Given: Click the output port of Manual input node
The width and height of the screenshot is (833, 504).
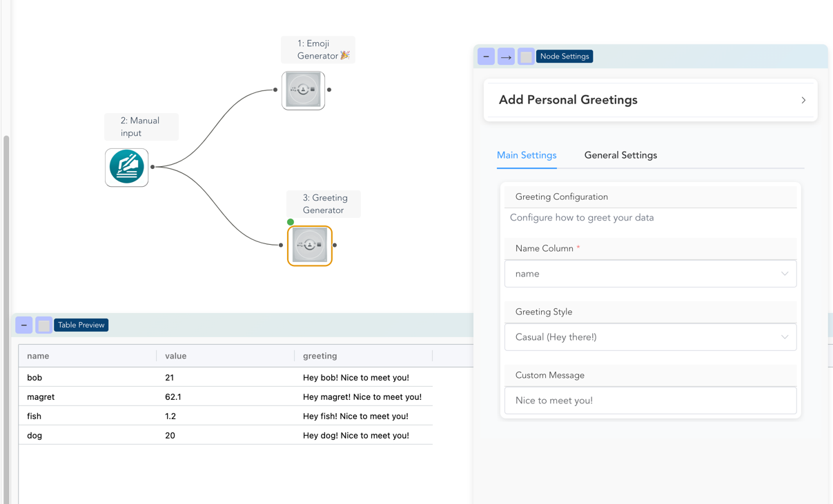Looking at the screenshot, I should [x=153, y=167].
